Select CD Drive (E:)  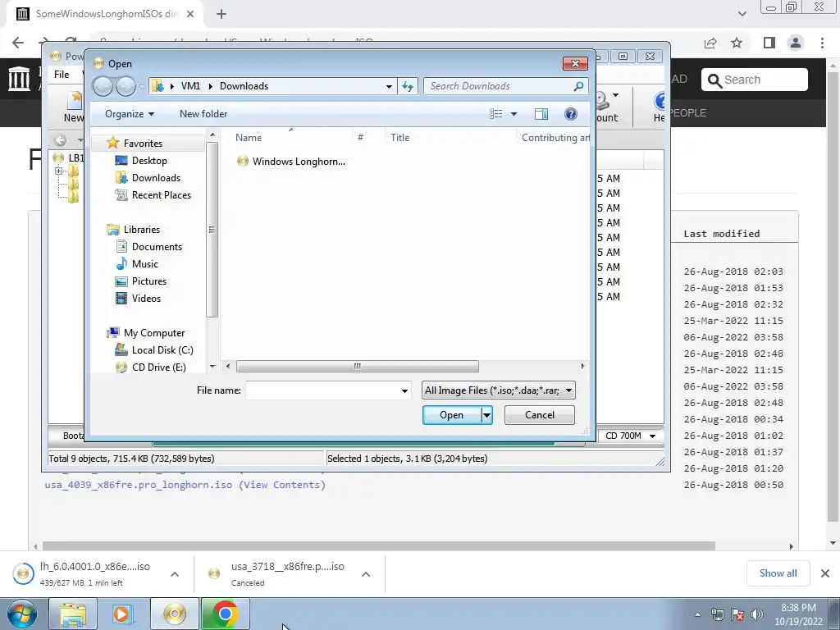coord(151,367)
